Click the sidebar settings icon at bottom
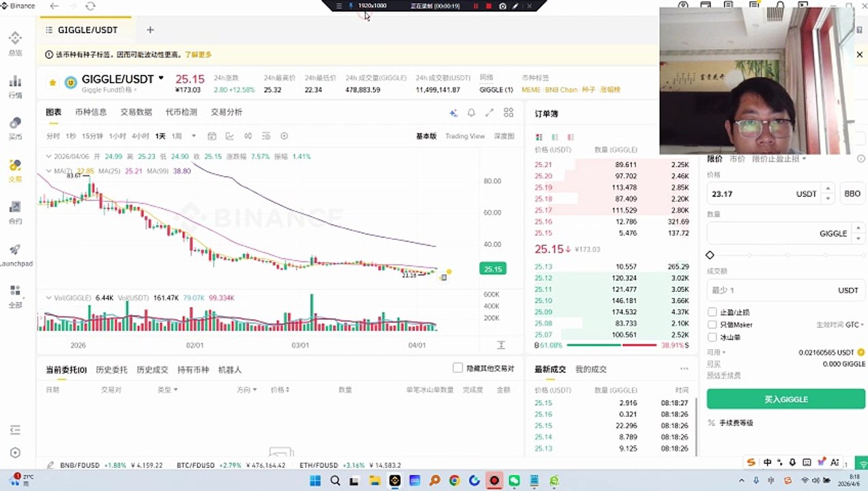 click(x=16, y=453)
